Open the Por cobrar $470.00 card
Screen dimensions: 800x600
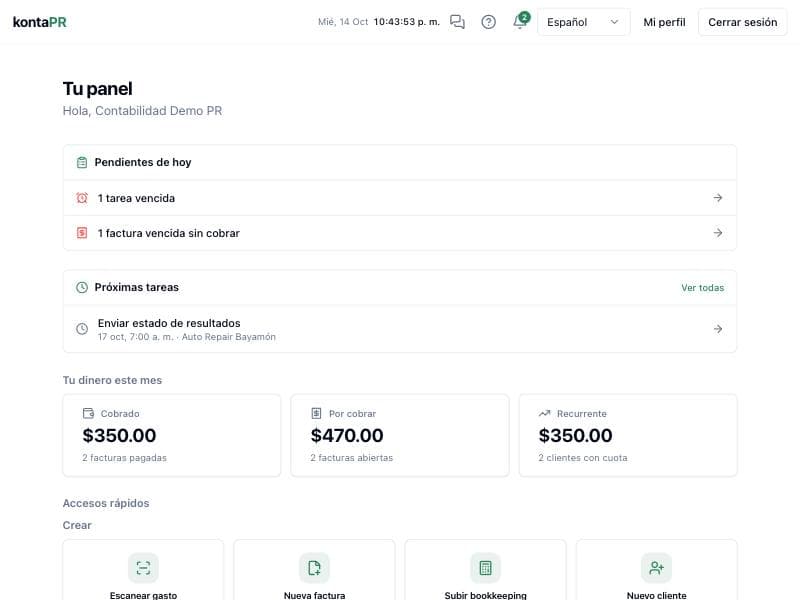tap(399, 435)
